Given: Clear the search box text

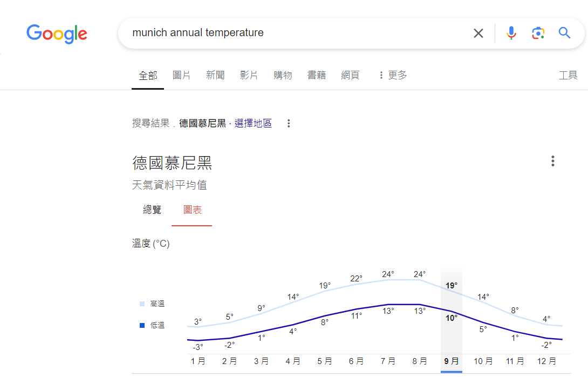Looking at the screenshot, I should tap(478, 33).
